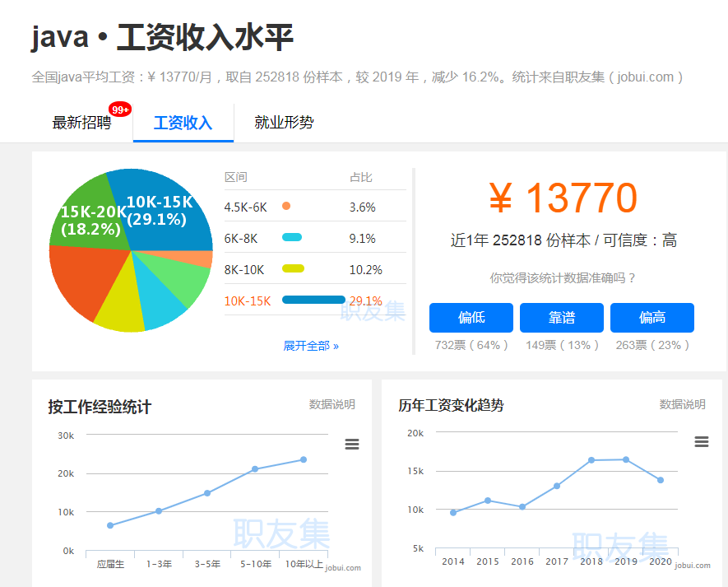Click the 2020 salary data point

tap(661, 480)
